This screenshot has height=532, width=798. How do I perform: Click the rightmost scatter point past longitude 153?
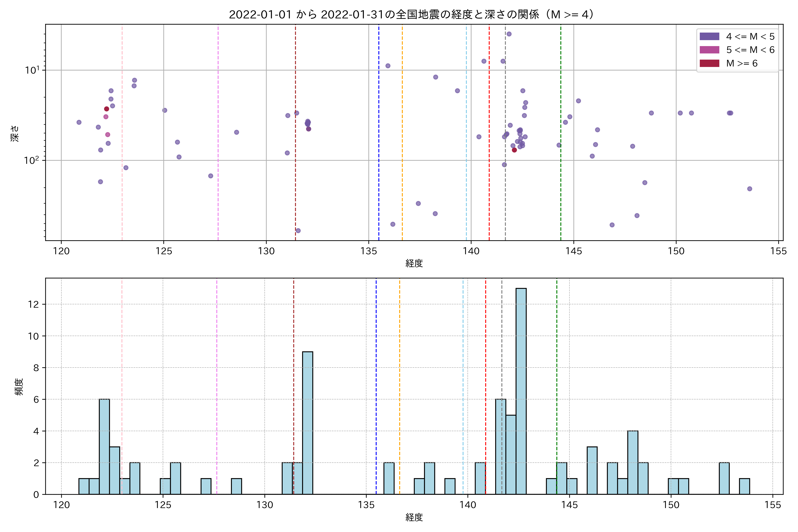(x=749, y=189)
